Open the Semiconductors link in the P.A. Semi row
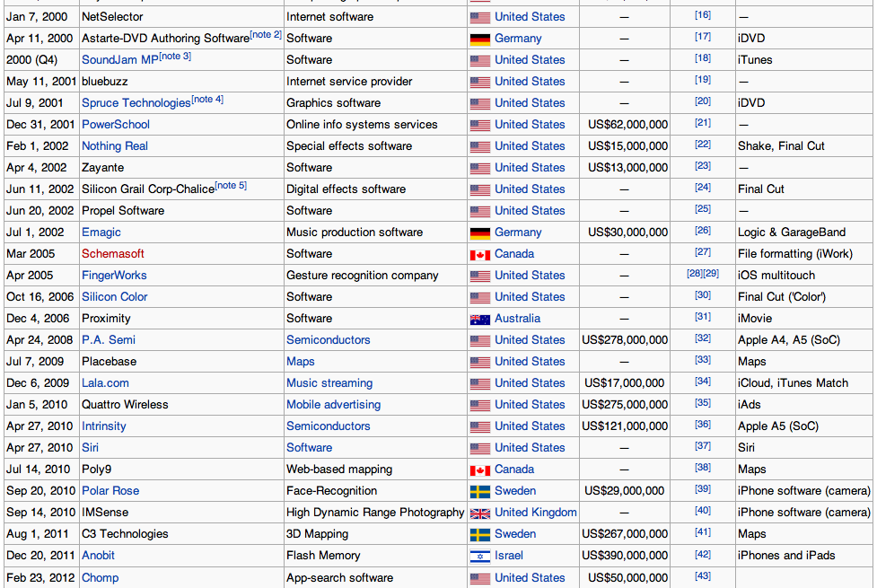Viewport: 877px width, 588px height. [329, 339]
